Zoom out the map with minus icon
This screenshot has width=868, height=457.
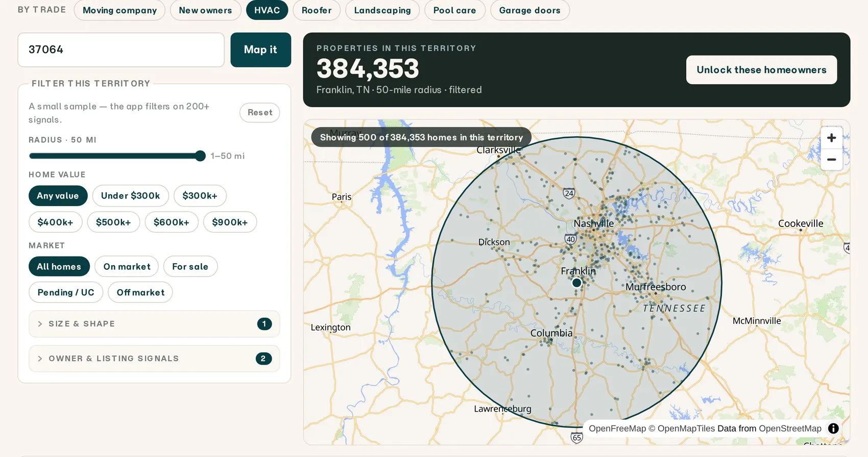coord(831,160)
